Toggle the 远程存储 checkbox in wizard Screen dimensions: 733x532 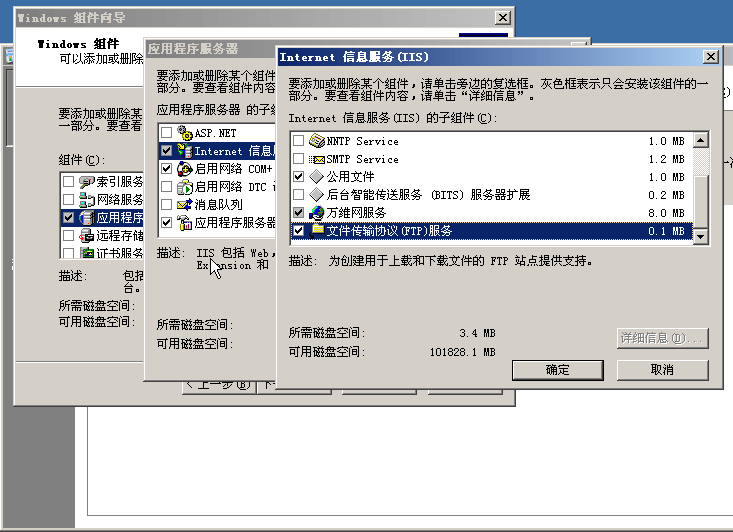click(x=68, y=235)
